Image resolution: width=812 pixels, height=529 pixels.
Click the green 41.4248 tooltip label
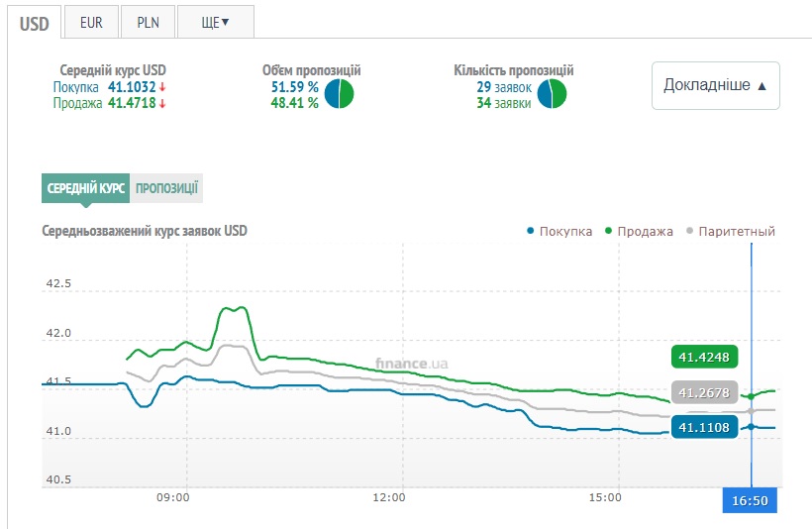tap(704, 357)
